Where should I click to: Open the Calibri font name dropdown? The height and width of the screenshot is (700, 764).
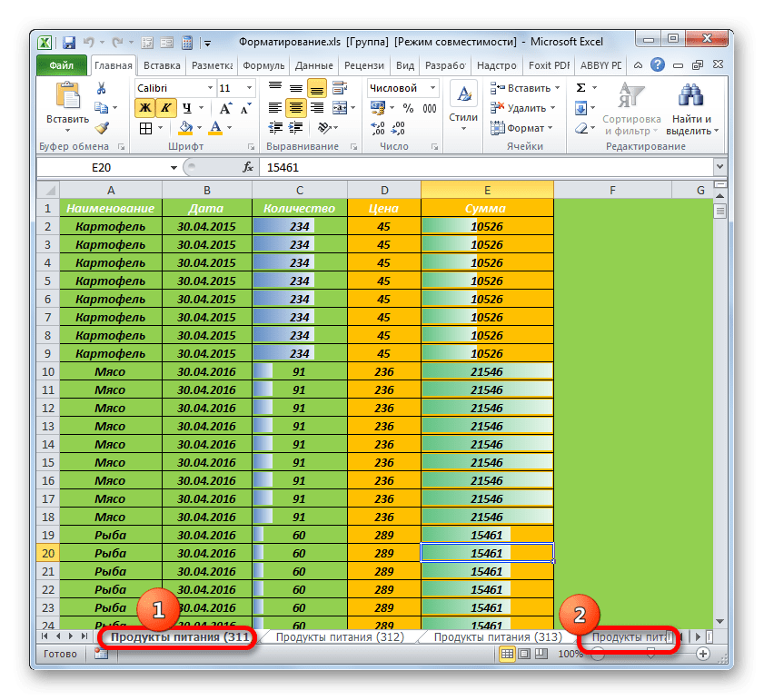210,88
